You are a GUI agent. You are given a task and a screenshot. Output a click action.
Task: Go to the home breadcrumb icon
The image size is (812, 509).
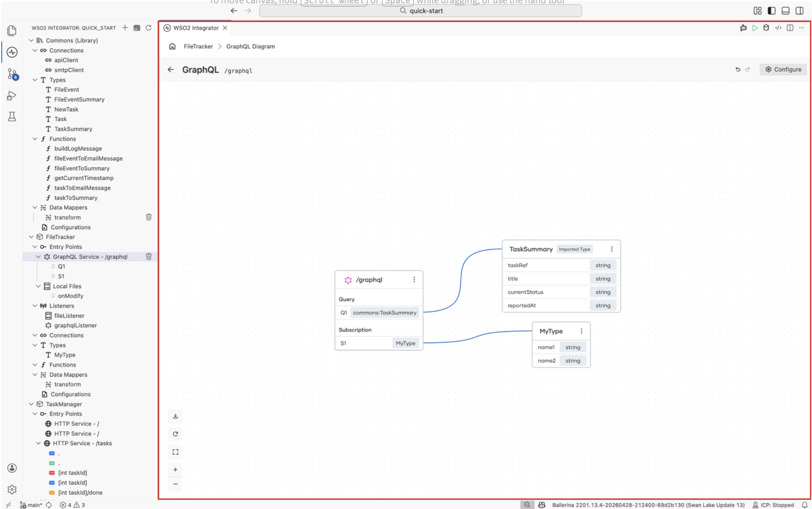[172, 46]
